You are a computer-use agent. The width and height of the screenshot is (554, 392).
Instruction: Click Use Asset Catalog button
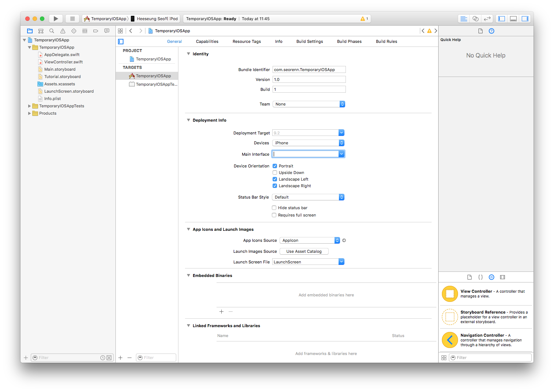tap(304, 251)
